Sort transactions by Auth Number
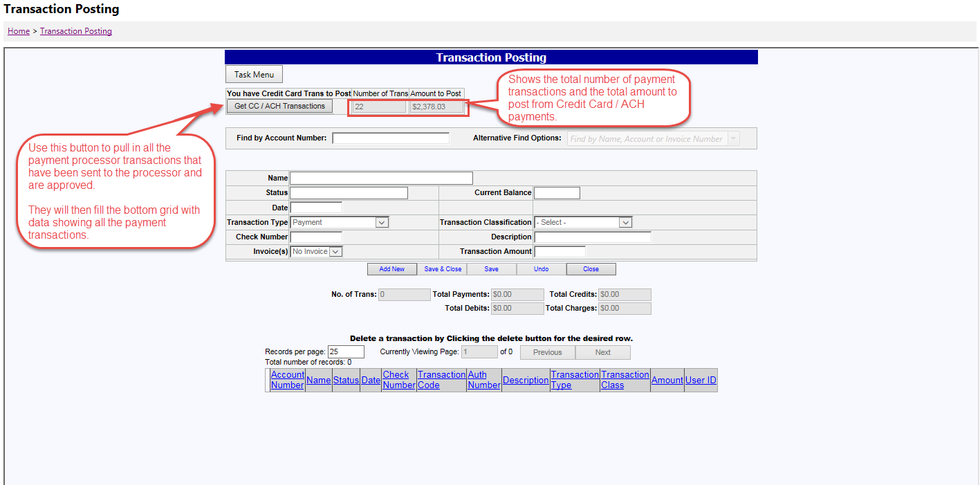This screenshot has height=485, width=980. click(483, 379)
